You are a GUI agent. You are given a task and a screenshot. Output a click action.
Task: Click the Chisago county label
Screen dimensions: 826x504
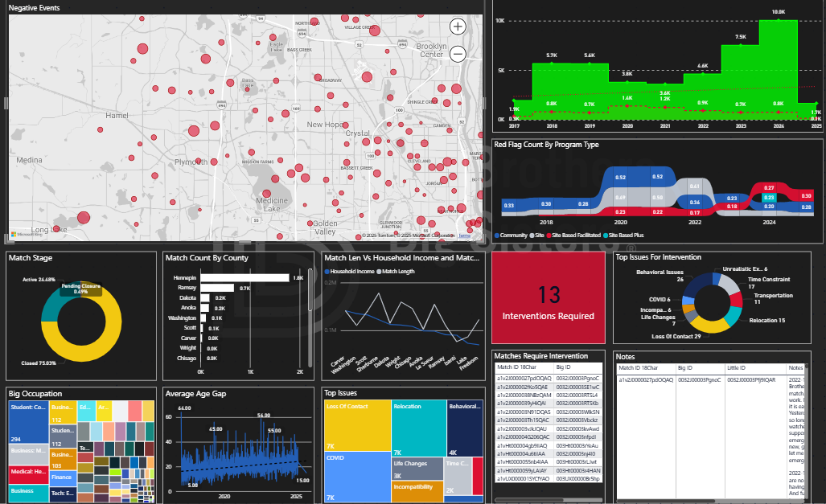click(187, 359)
